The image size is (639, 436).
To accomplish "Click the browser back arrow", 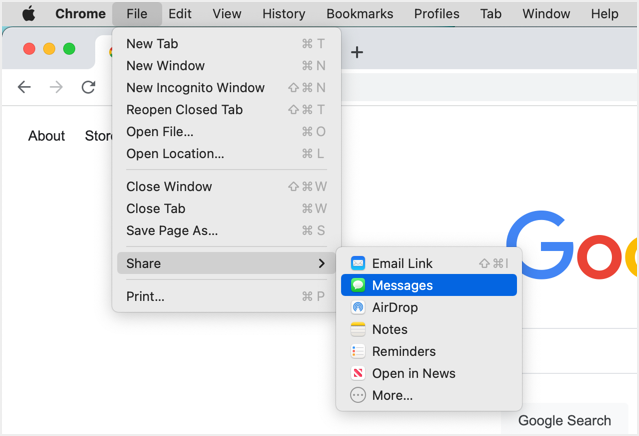I will click(25, 88).
